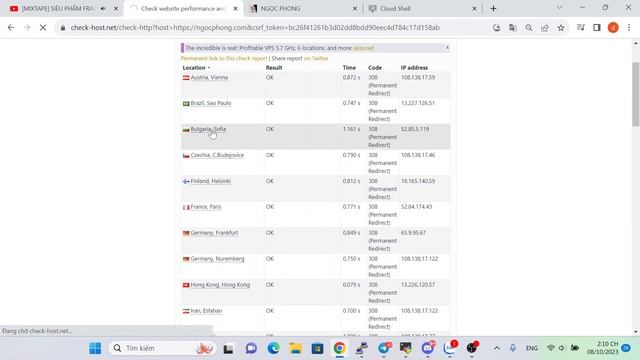Open Google Chrome taskbar icon
Viewport: 640px width, 360px height.
coord(340,348)
